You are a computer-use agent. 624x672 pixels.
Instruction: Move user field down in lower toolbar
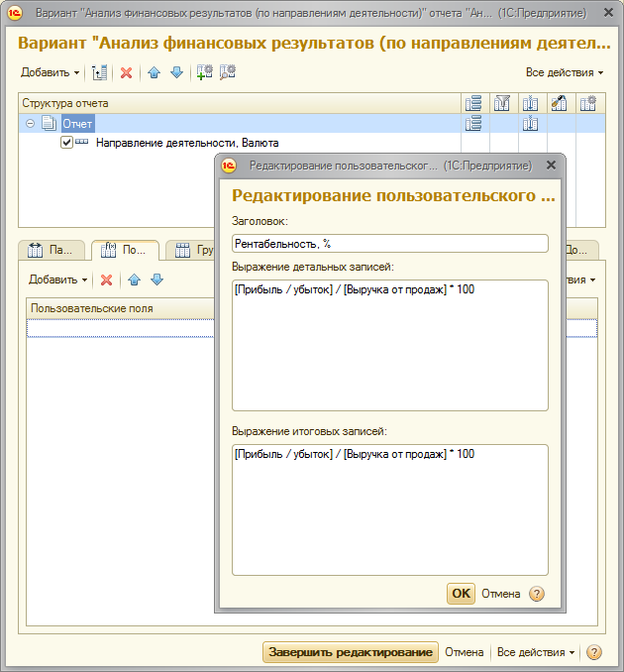tap(156, 280)
